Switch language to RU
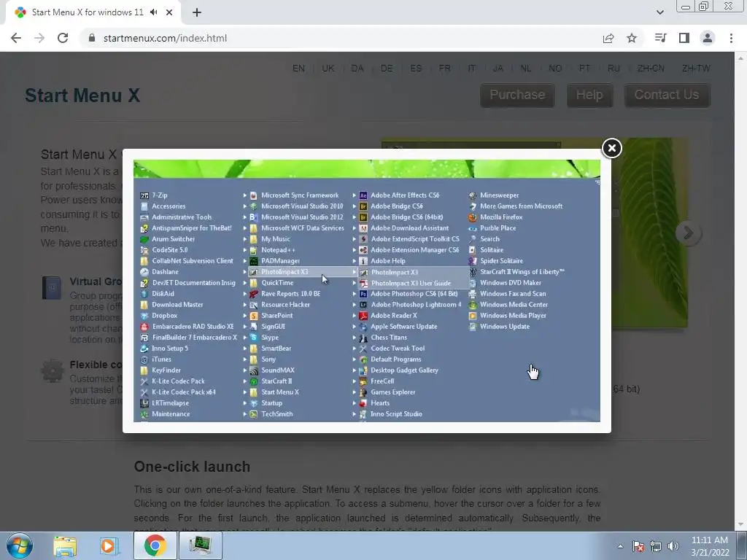747x560 pixels. [614, 68]
